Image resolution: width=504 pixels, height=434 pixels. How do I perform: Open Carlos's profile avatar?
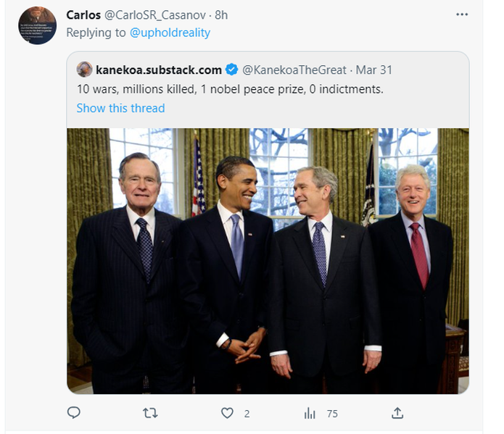pyautogui.click(x=38, y=25)
